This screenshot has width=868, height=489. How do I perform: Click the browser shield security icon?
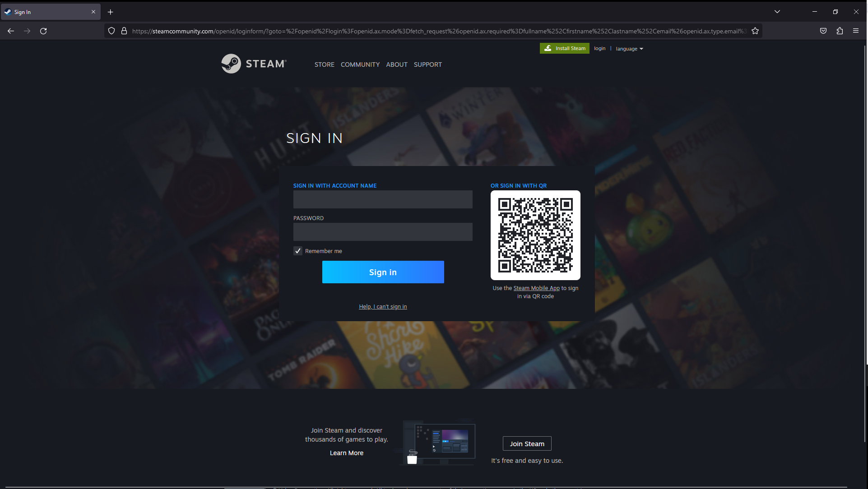coord(111,31)
